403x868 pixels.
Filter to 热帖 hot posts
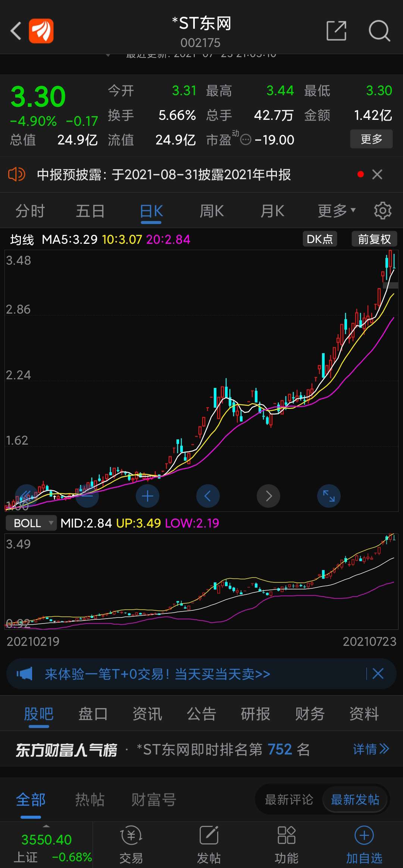[90, 800]
